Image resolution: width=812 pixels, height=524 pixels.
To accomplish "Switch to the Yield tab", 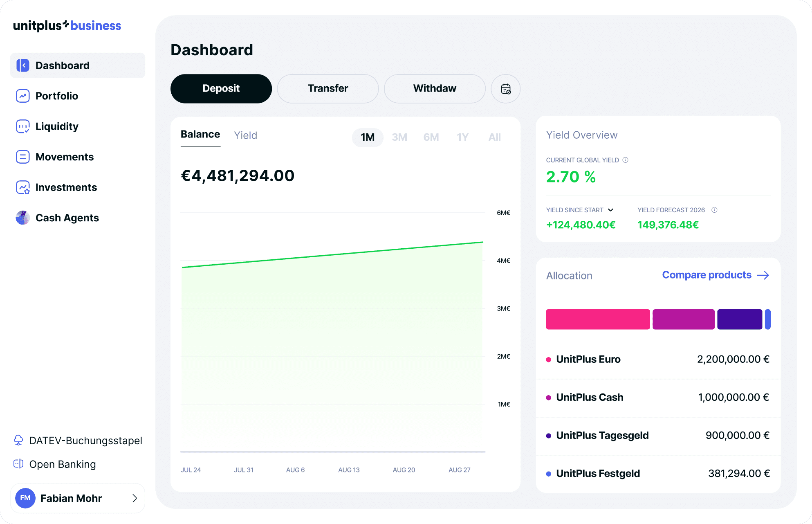I will point(245,135).
